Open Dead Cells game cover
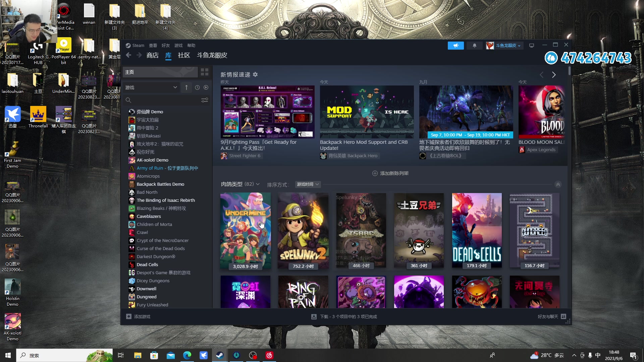The height and width of the screenshot is (362, 644). 477,231
